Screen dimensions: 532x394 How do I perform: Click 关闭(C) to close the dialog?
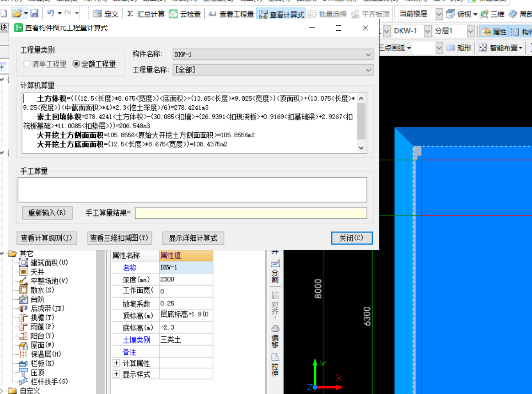coord(352,238)
